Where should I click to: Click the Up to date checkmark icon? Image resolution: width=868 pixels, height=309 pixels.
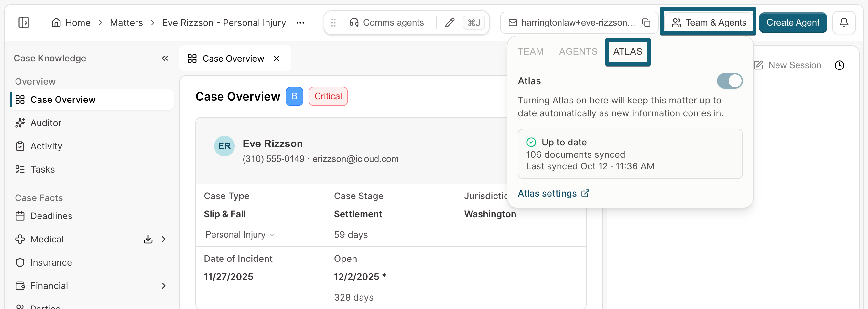[531, 142]
